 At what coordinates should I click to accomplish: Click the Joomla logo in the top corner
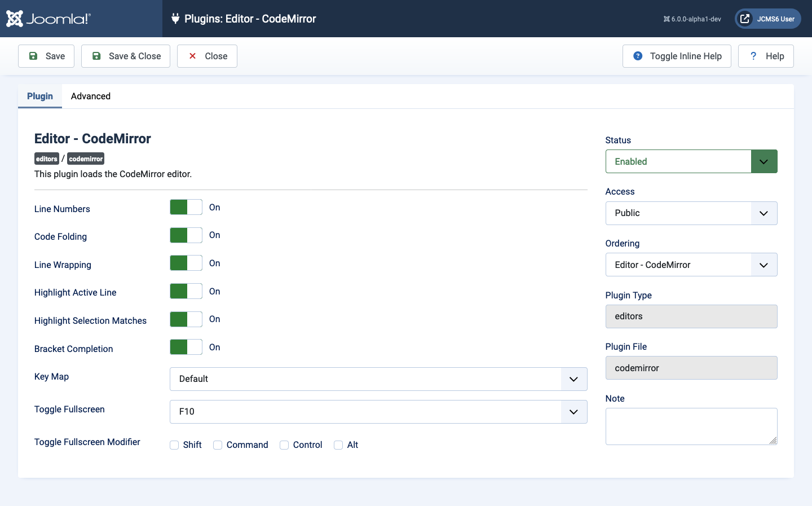[x=16, y=18]
